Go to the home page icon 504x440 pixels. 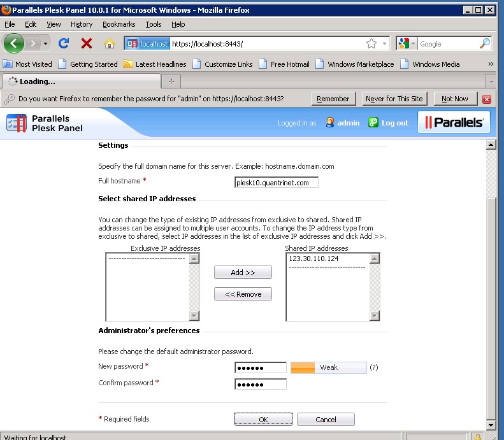(109, 43)
